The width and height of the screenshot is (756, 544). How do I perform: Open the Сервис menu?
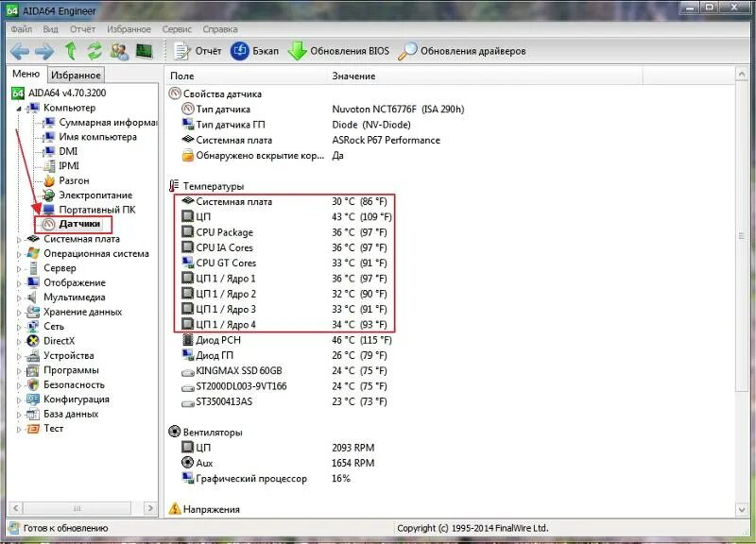tap(177, 29)
